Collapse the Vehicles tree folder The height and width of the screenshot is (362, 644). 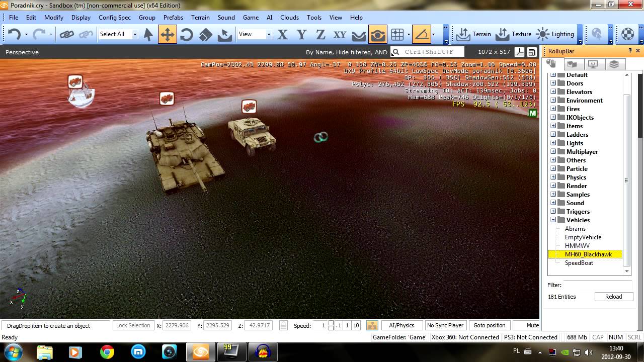click(553, 220)
